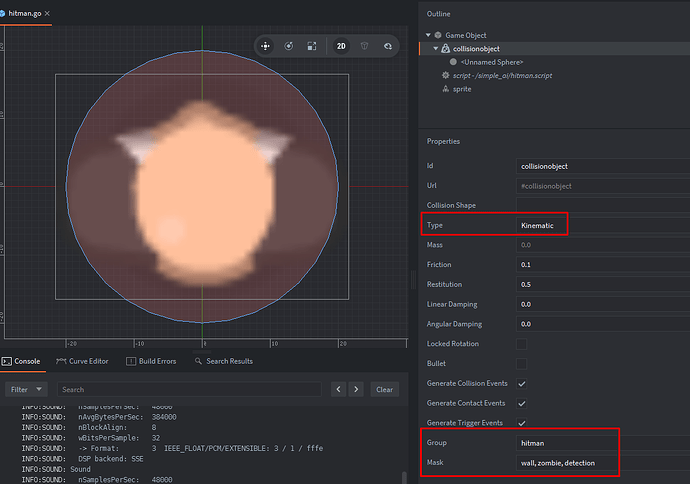The width and height of the screenshot is (690, 484).
Task: Open visibility filters icon in scene toolbar
Action: [x=388, y=46]
